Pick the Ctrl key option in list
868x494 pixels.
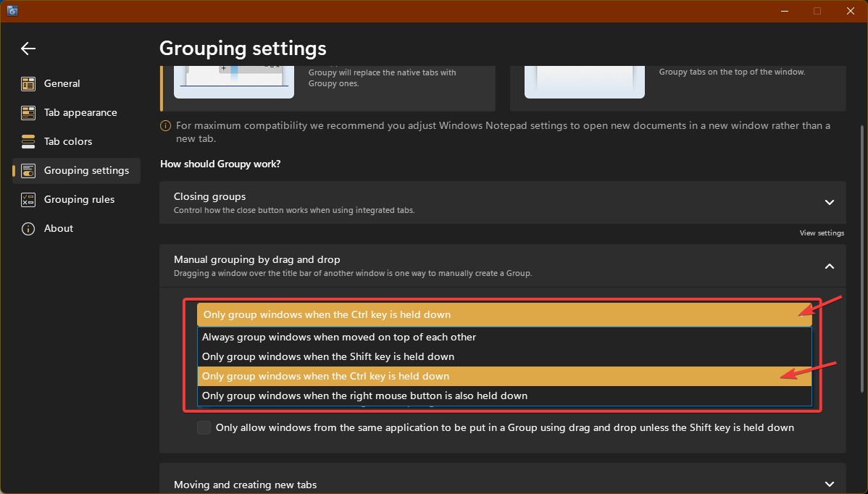coord(325,376)
